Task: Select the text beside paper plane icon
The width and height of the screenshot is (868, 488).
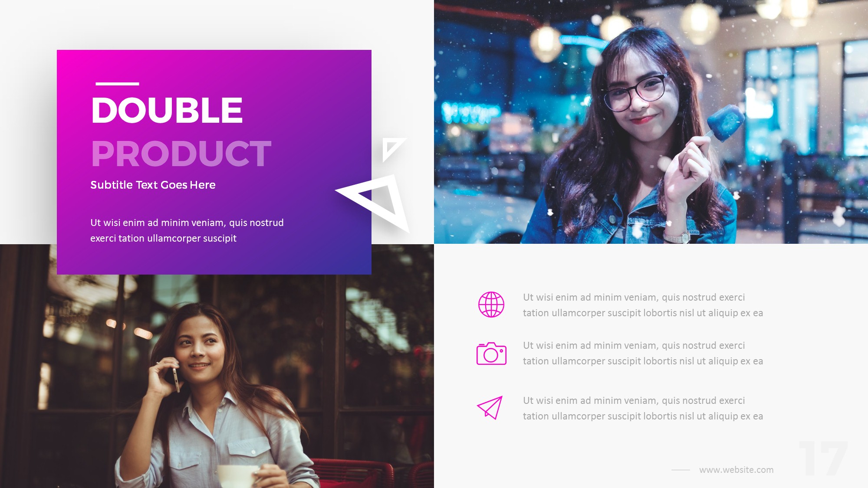Action: [643, 408]
